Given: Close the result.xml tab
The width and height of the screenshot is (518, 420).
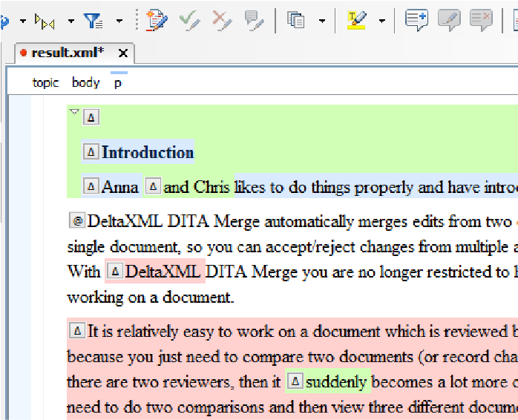Looking at the screenshot, I should (x=123, y=53).
